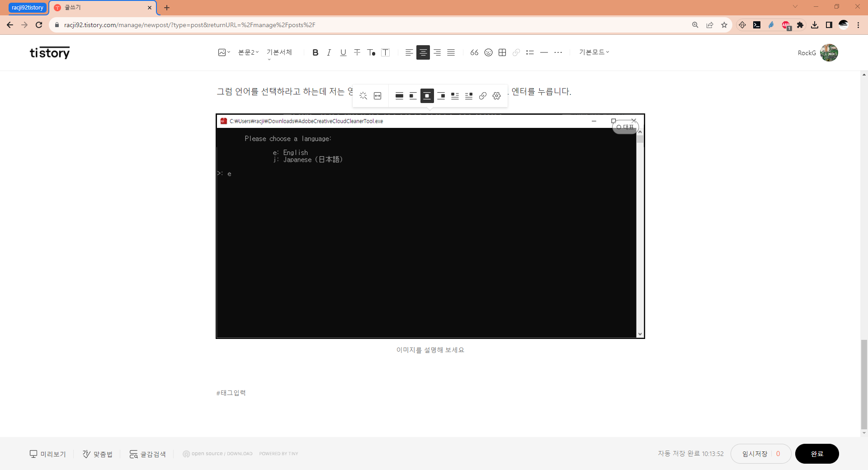Open more toolbar options

(x=558, y=52)
